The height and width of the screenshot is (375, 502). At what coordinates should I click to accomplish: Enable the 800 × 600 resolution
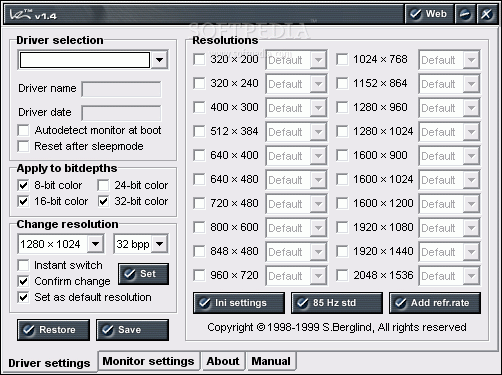coord(199,228)
